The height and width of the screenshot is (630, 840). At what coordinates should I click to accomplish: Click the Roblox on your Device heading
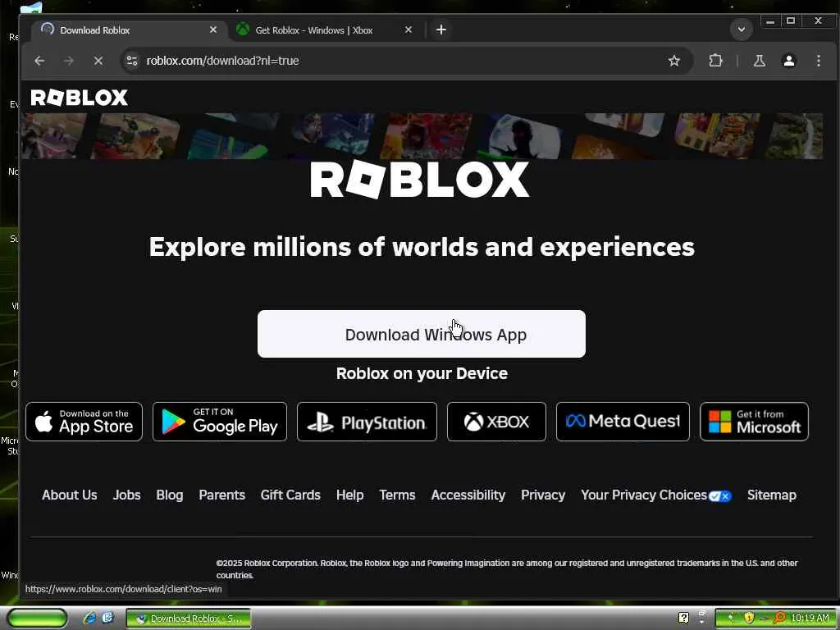click(422, 373)
